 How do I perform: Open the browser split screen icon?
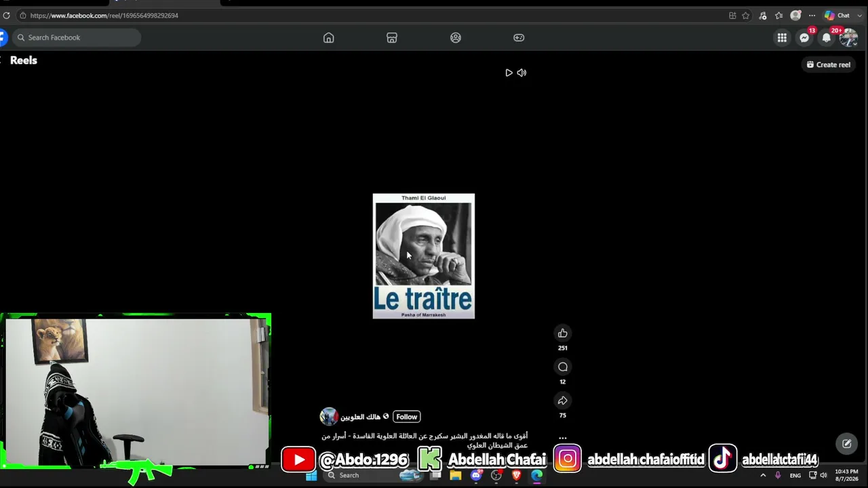(732, 16)
